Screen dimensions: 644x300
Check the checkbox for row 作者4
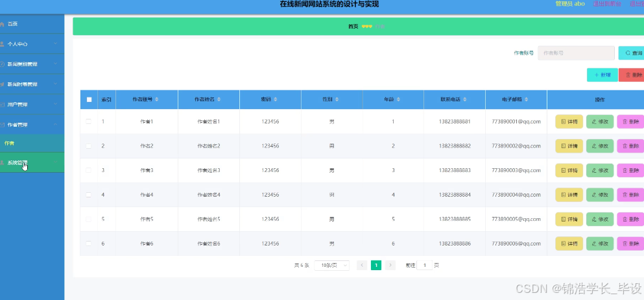tap(88, 195)
